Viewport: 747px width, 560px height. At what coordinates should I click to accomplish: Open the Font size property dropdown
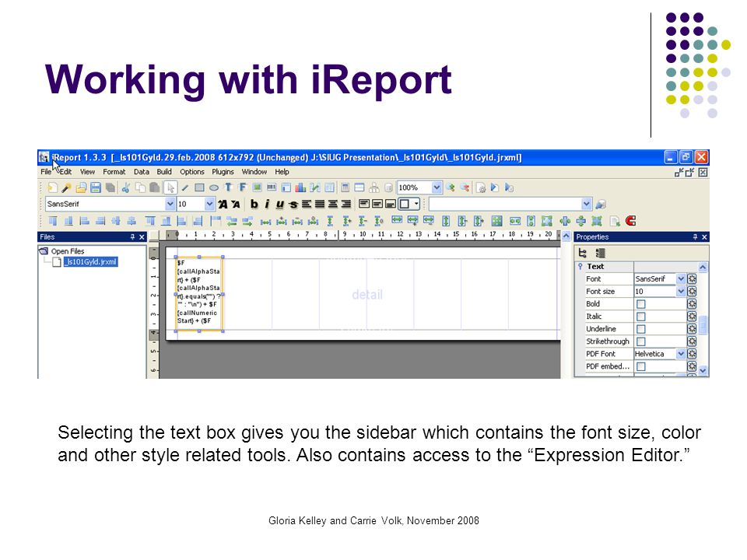pos(681,292)
